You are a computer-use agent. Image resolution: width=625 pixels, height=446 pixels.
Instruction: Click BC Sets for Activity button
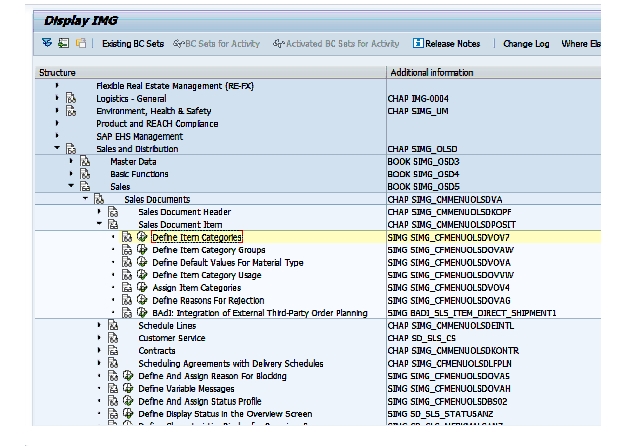(x=216, y=44)
